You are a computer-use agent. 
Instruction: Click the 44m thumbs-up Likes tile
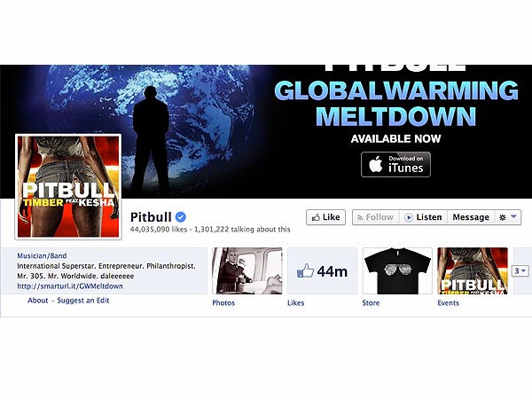323,270
